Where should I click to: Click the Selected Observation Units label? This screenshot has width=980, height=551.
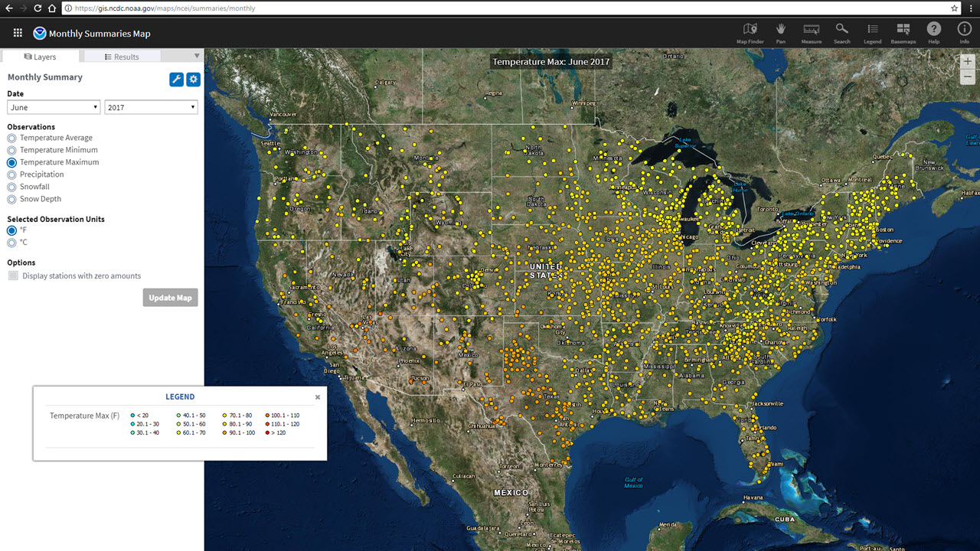pyautogui.click(x=56, y=219)
